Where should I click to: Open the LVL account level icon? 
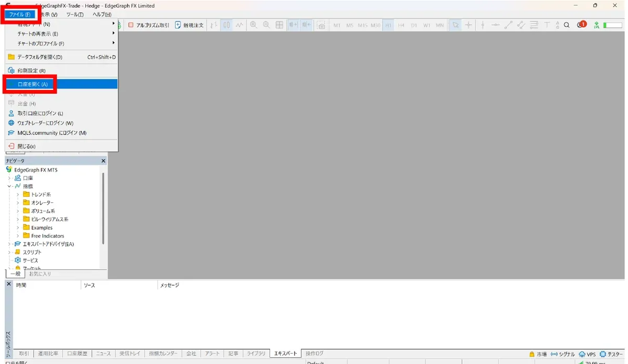click(x=597, y=25)
